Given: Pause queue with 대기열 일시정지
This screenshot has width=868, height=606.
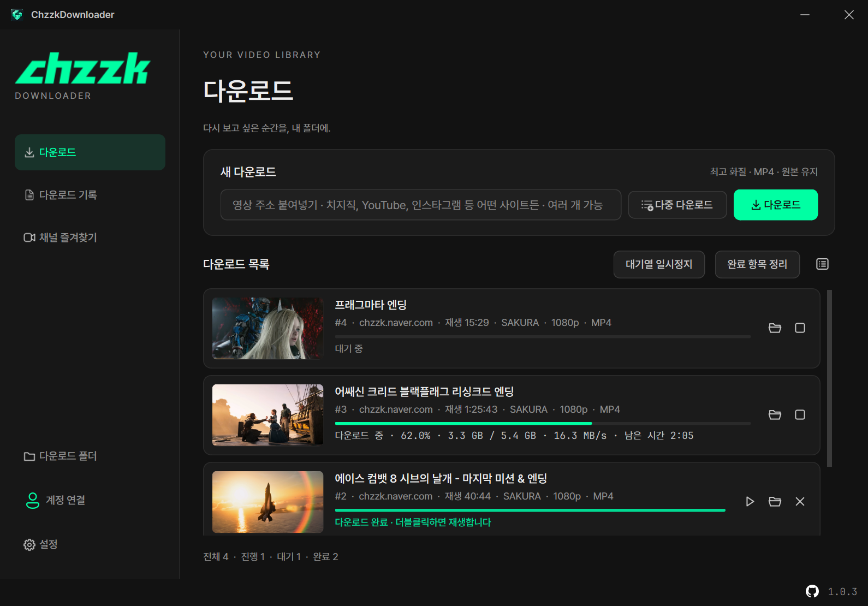Looking at the screenshot, I should 659,264.
